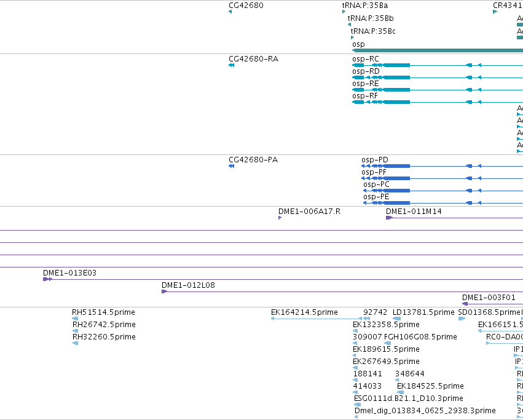
Task: Select FGH106G08.5prime EST label
Action: coord(420,337)
